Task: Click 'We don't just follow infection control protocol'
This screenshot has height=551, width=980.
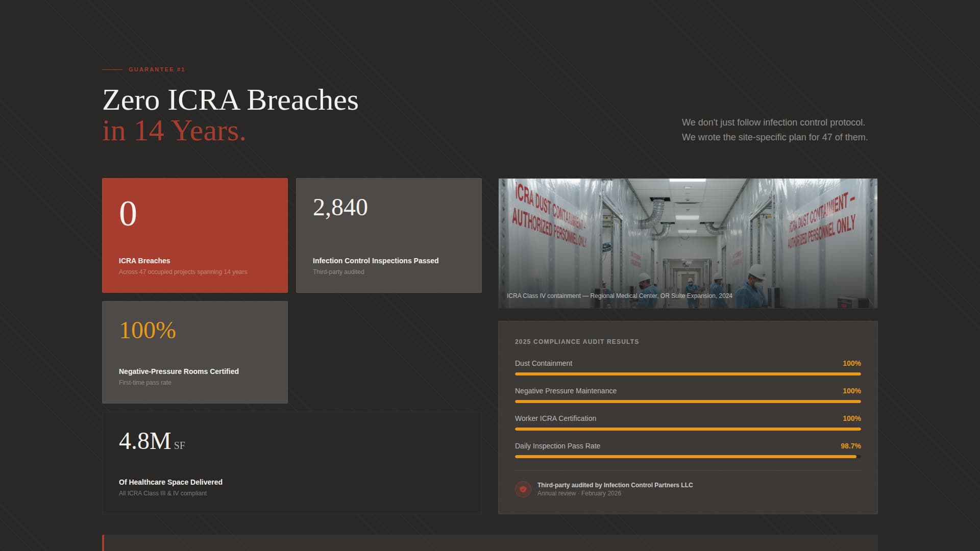Action: [773, 122]
